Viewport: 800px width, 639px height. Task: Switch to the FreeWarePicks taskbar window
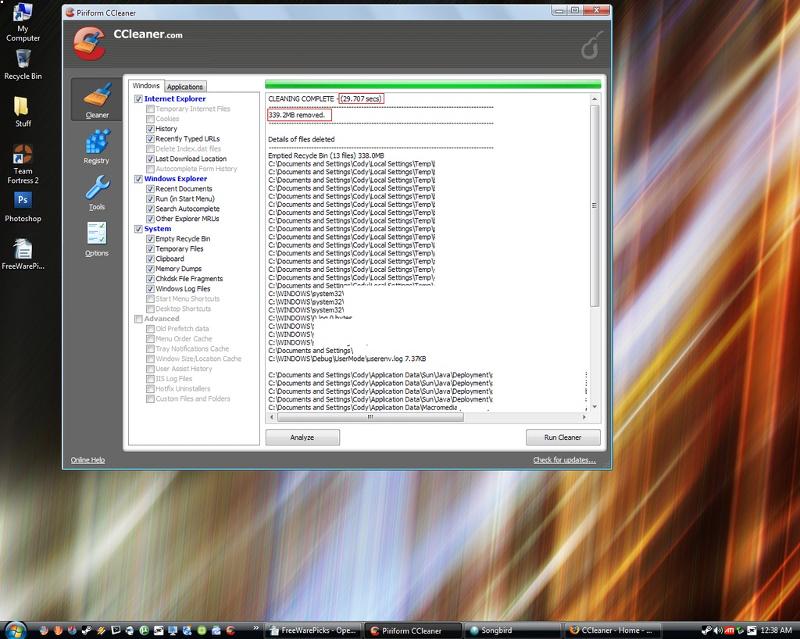click(x=313, y=630)
